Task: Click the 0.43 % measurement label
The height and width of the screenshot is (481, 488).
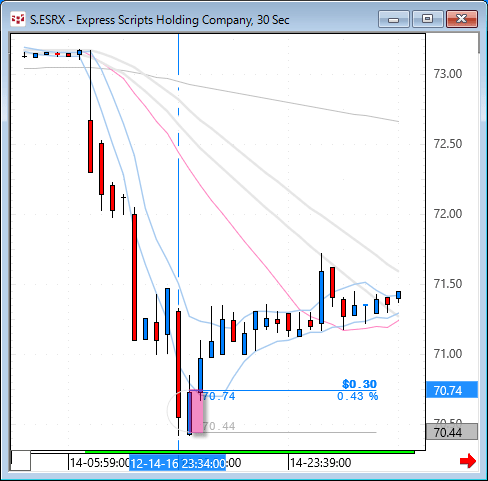Action: click(x=357, y=396)
